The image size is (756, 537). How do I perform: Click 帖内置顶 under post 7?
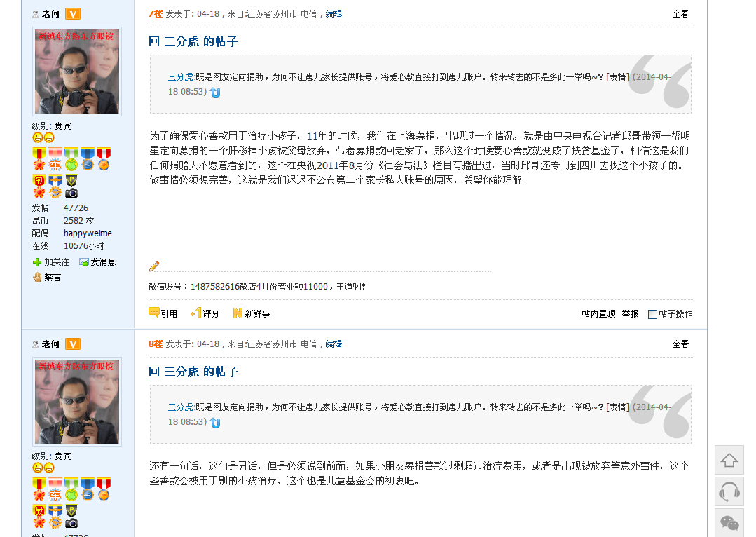click(598, 313)
